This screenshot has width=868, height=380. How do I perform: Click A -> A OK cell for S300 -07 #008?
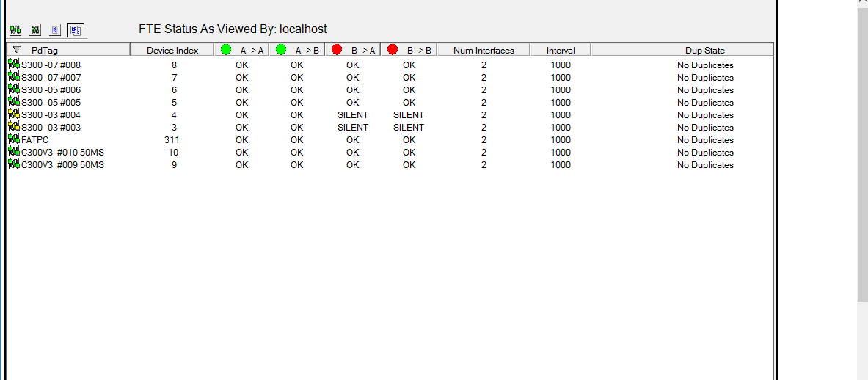242,65
